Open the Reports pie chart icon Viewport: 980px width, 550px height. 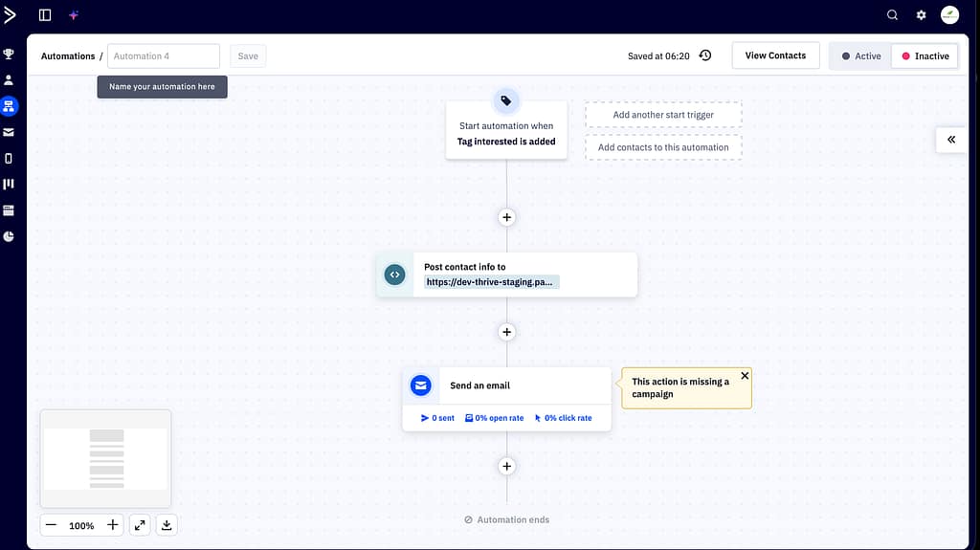click(9, 236)
